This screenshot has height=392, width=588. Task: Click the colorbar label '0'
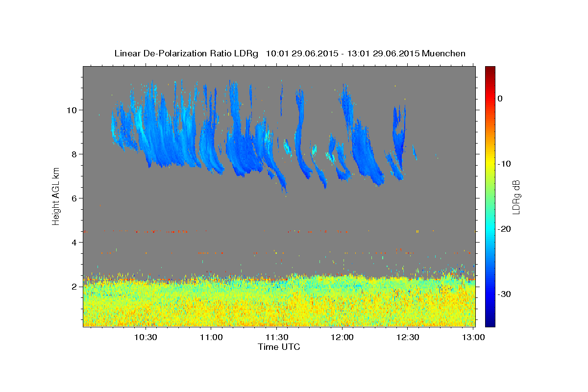pos(500,98)
